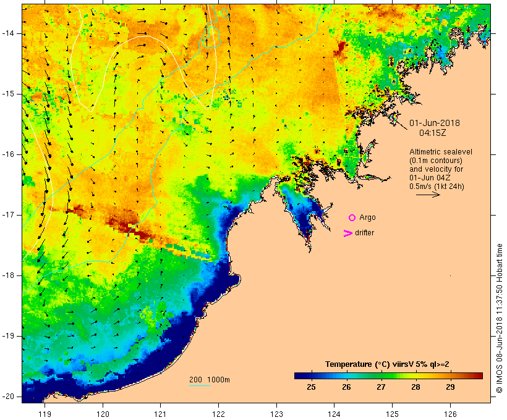Image resolution: width=507 pixels, height=420 pixels.
Task: Click the magenta drifter arrowhead legend symbol
Action: (x=348, y=233)
